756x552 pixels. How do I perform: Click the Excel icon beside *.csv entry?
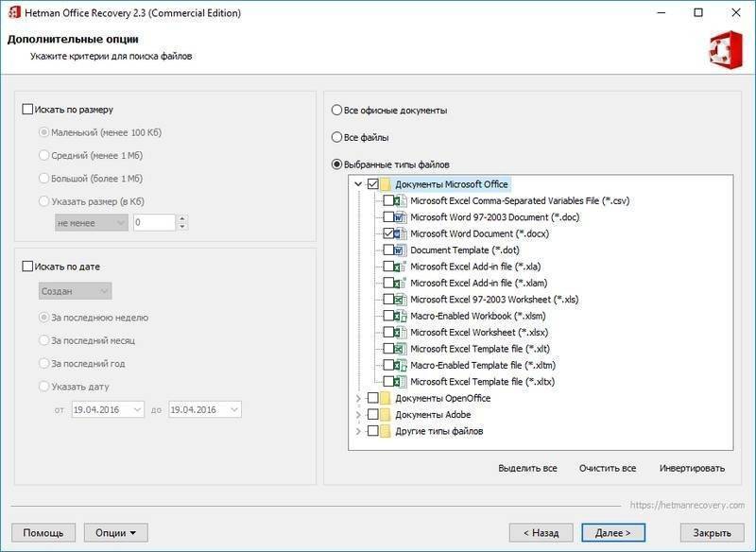[402, 200]
